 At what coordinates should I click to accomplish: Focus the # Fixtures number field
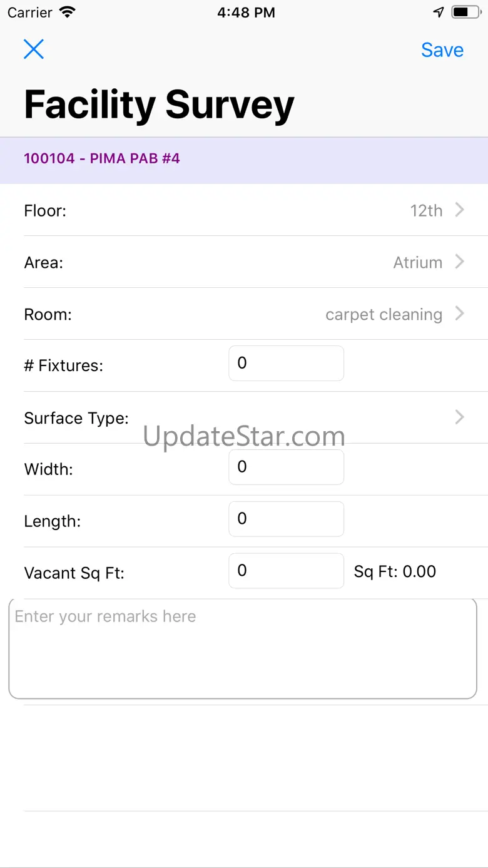[286, 364]
